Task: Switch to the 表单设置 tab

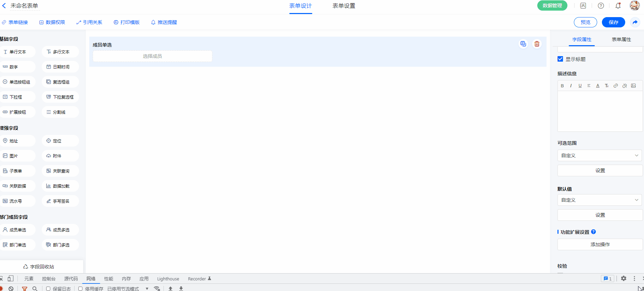Action: [344, 6]
